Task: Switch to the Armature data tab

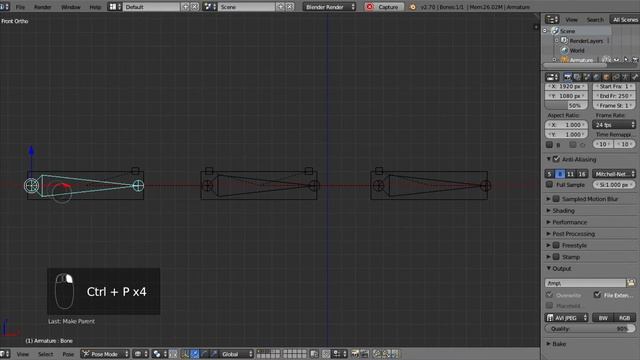Action: (x=625, y=77)
